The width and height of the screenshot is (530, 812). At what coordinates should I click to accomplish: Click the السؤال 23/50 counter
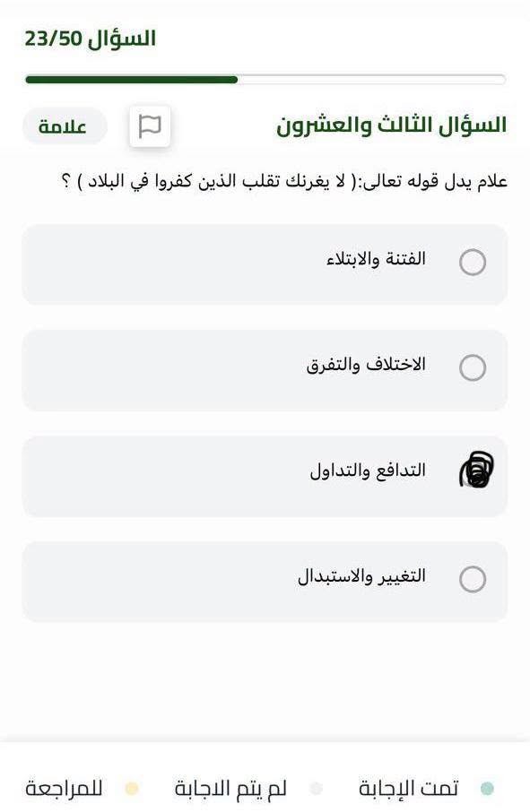pos(91,39)
